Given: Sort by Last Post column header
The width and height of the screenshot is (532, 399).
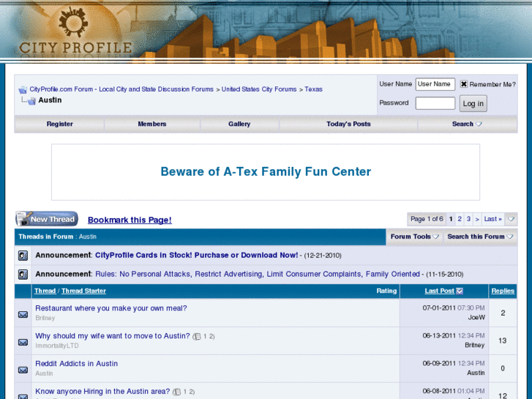Looking at the screenshot, I should (x=439, y=291).
